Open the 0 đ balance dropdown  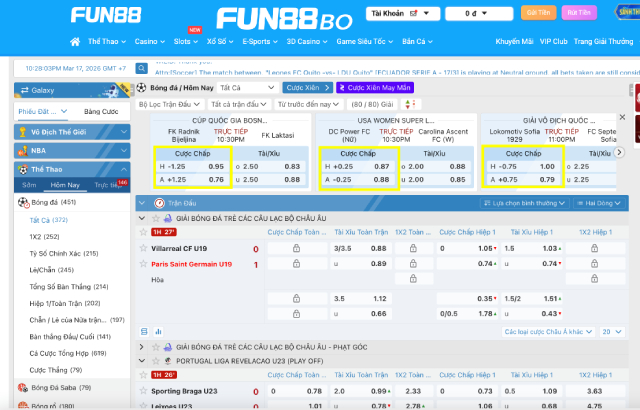point(479,13)
